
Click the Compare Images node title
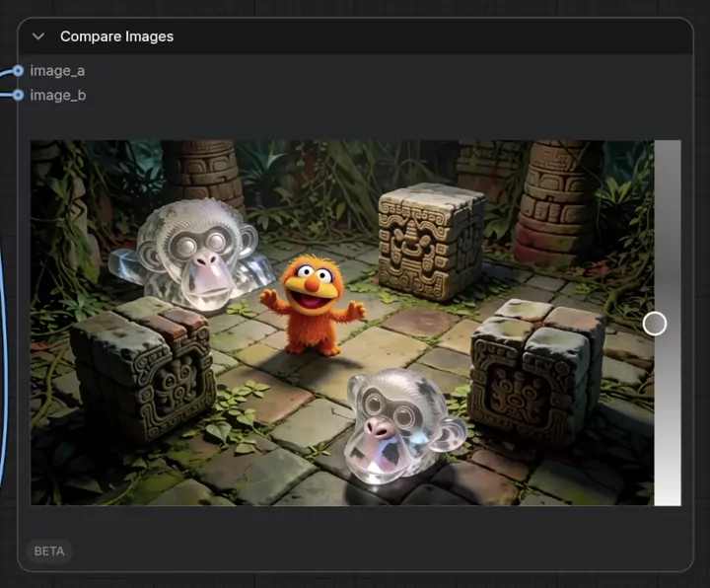pos(116,37)
